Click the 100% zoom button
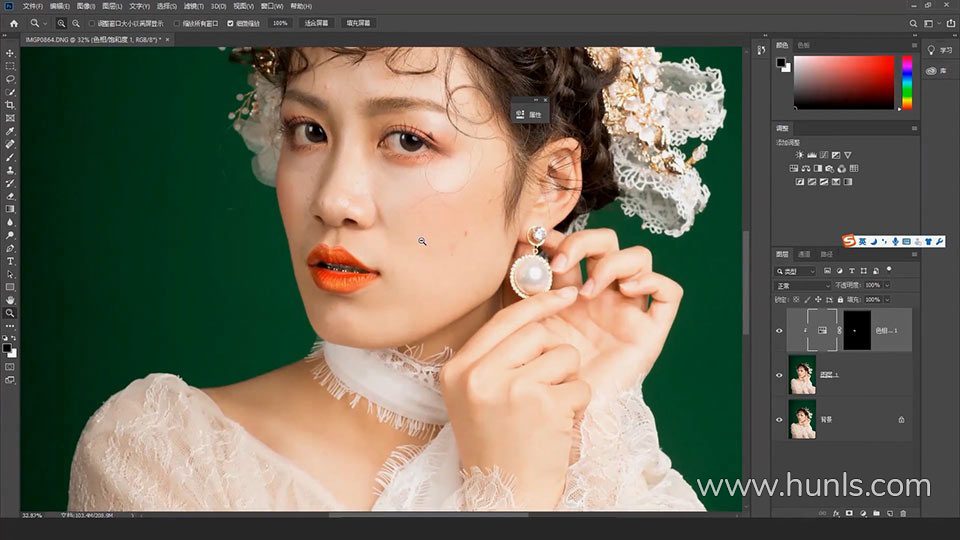 pyautogui.click(x=280, y=23)
